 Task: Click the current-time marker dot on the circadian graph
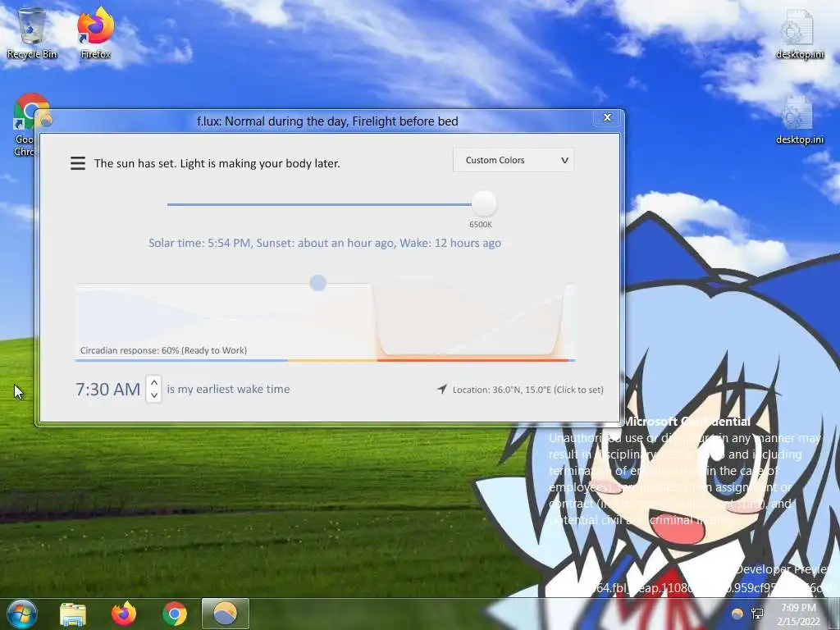pyautogui.click(x=317, y=283)
